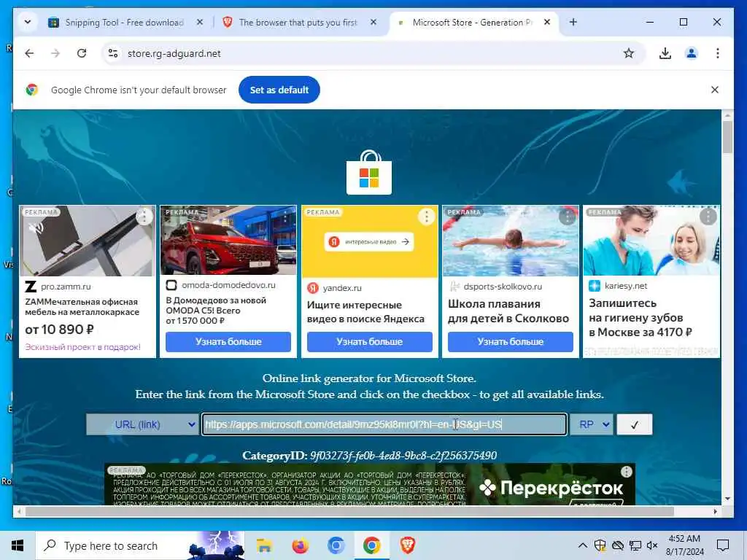Expand the URL (link) type dropdown
The height and width of the screenshot is (560, 747).
tap(142, 424)
